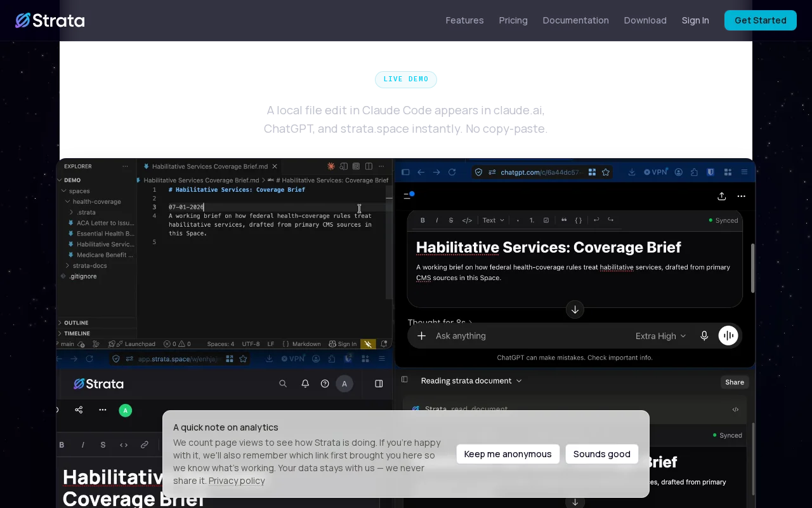Screen dimensions: 812x508
Task: Click the chatgpt.com address bar
Action: (x=542, y=172)
